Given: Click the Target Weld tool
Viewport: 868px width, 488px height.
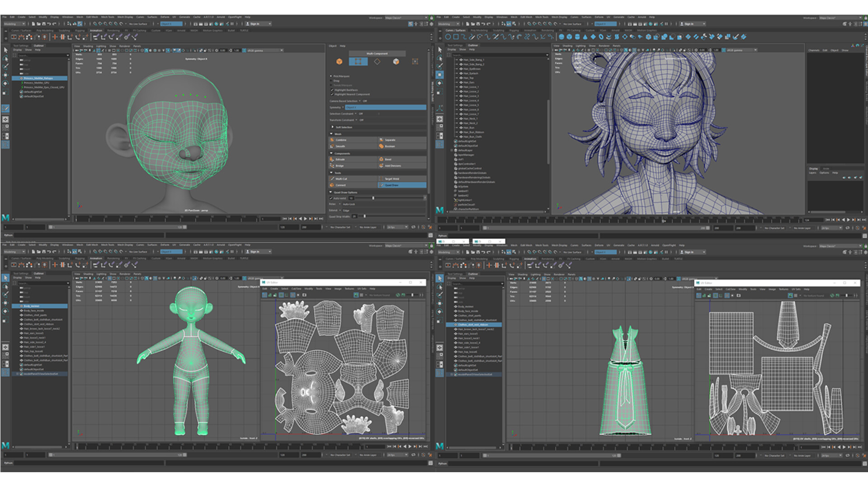Looking at the screenshot, I should point(392,179).
